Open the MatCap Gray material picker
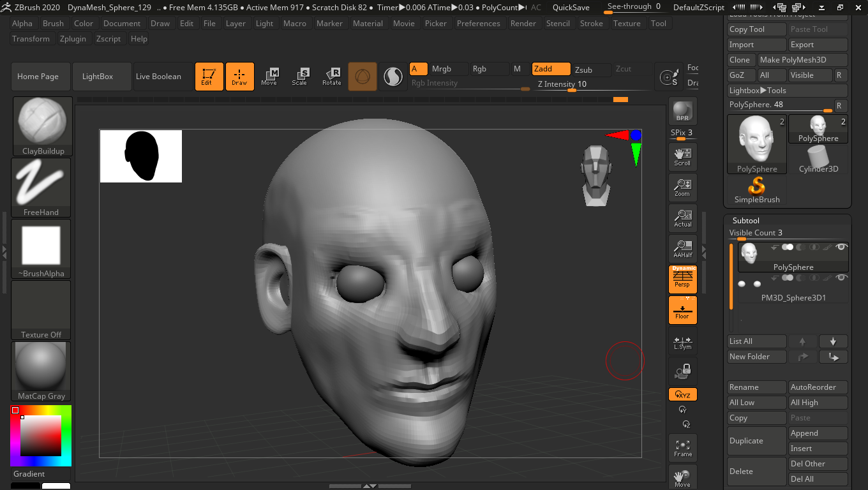This screenshot has height=490, width=868. 41,371
